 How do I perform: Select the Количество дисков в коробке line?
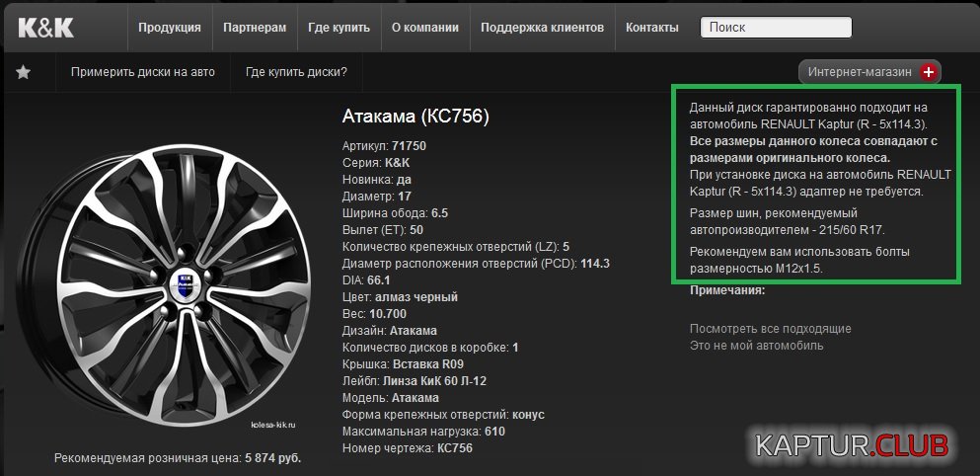tap(430, 348)
